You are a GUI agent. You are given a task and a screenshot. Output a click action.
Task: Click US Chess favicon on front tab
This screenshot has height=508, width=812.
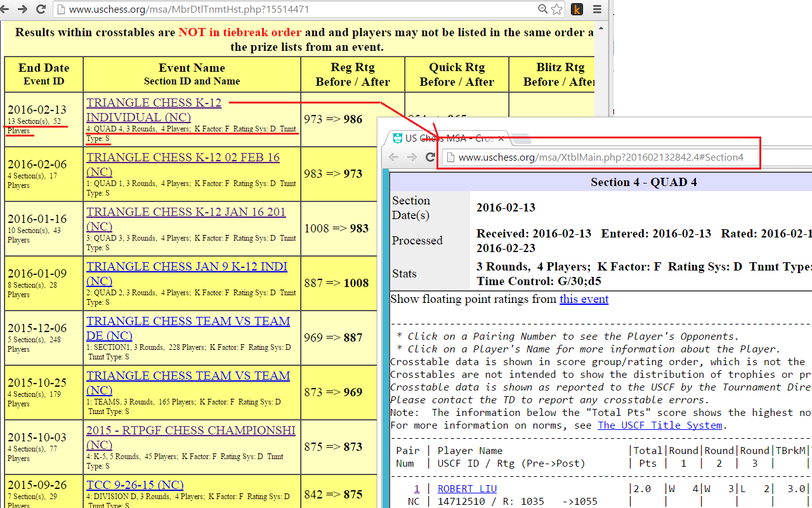click(398, 138)
